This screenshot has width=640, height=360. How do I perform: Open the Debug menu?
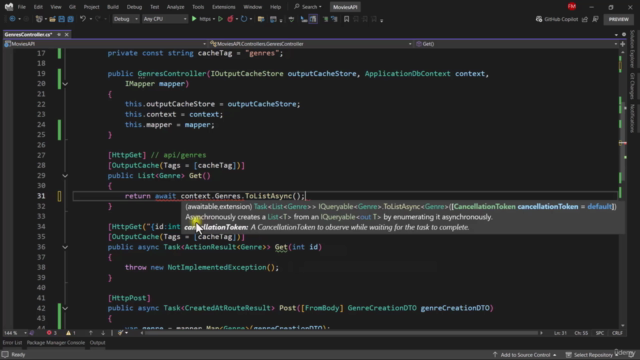134,7
